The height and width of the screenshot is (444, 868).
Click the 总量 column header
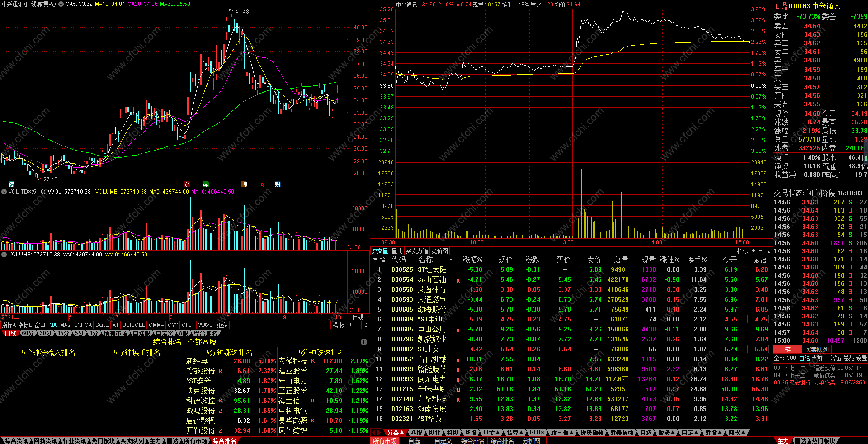(x=621, y=260)
